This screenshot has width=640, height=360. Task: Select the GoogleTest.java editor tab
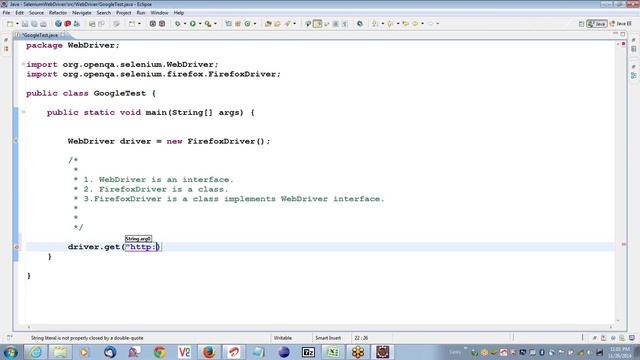coord(40,35)
